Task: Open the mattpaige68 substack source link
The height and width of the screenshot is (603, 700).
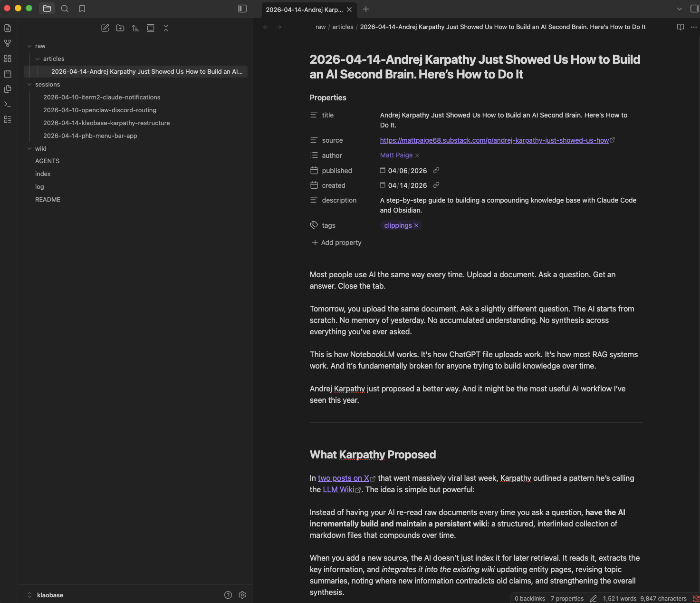Action: point(494,140)
